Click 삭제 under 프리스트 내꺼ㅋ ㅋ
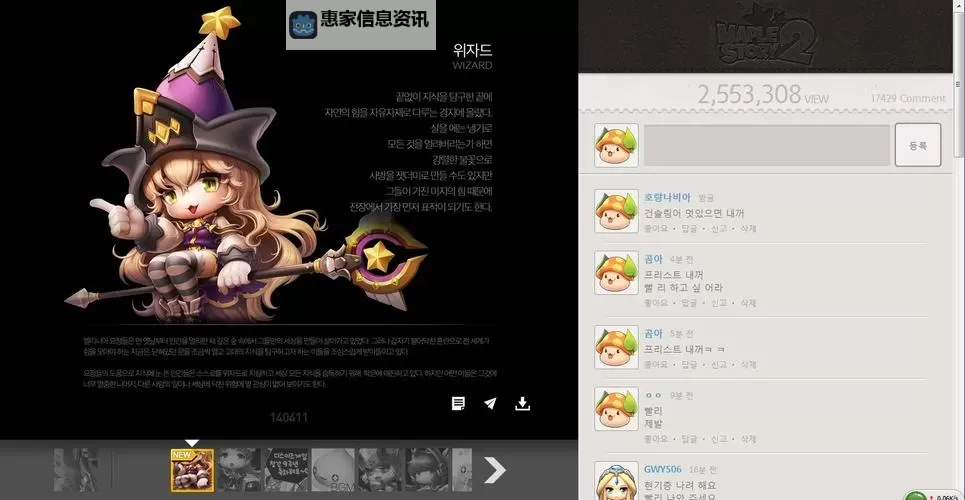This screenshot has height=500, width=965. click(748, 365)
